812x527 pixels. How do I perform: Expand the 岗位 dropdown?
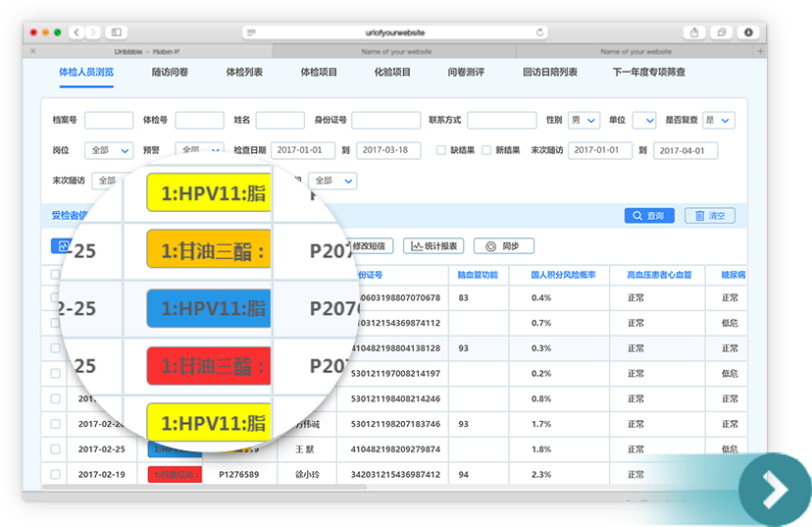coord(110,151)
